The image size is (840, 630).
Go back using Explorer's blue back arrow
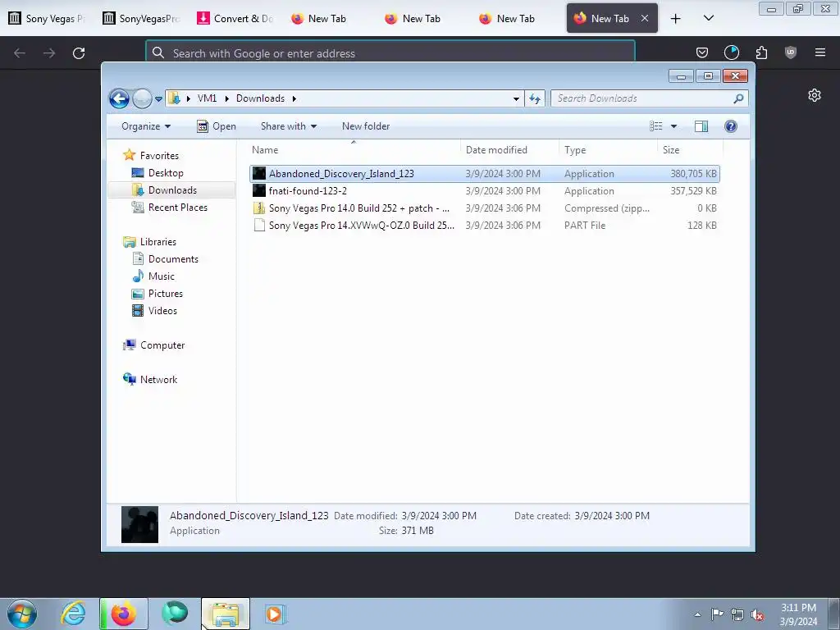point(119,98)
